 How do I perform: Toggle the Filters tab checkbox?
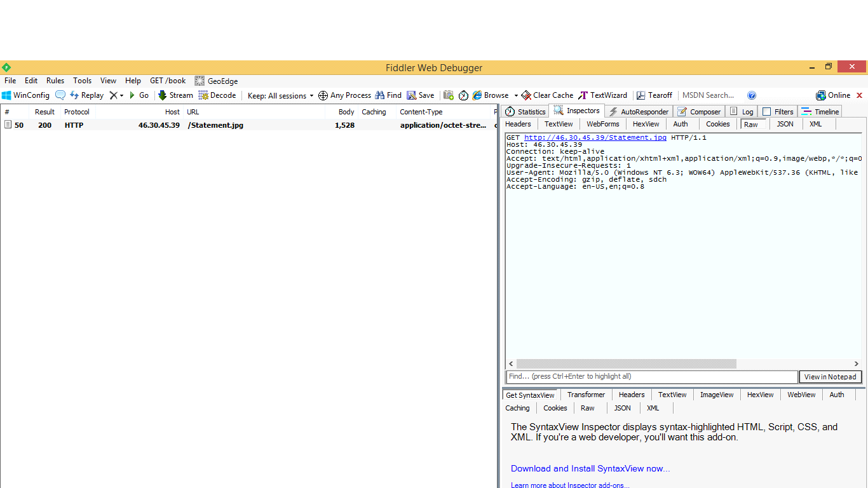(x=767, y=112)
